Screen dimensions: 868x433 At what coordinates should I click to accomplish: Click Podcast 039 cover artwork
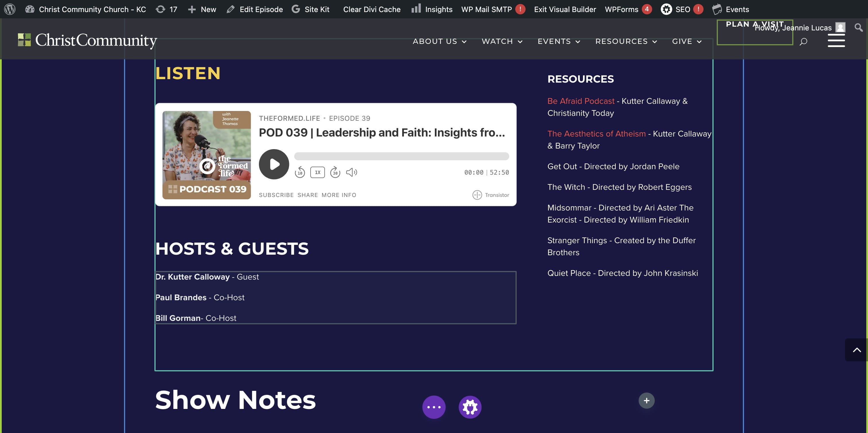click(206, 155)
